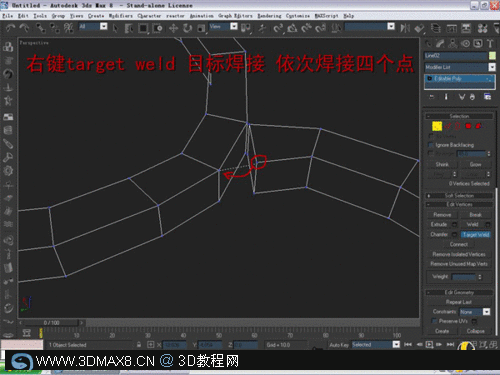Open the Constraints None dropdown
This screenshot has height=375, width=500.
475,312
